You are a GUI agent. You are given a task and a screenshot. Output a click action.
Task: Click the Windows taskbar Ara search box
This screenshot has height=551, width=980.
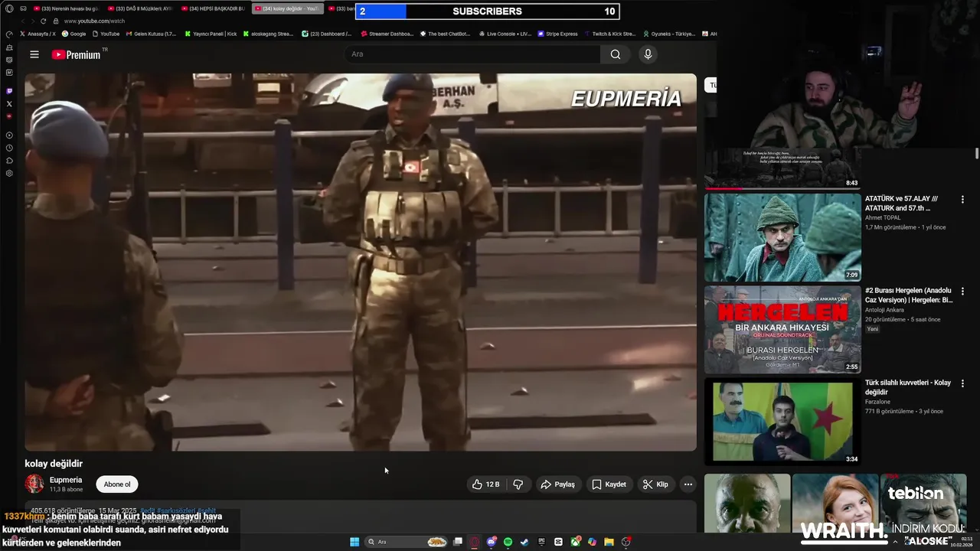(406, 542)
